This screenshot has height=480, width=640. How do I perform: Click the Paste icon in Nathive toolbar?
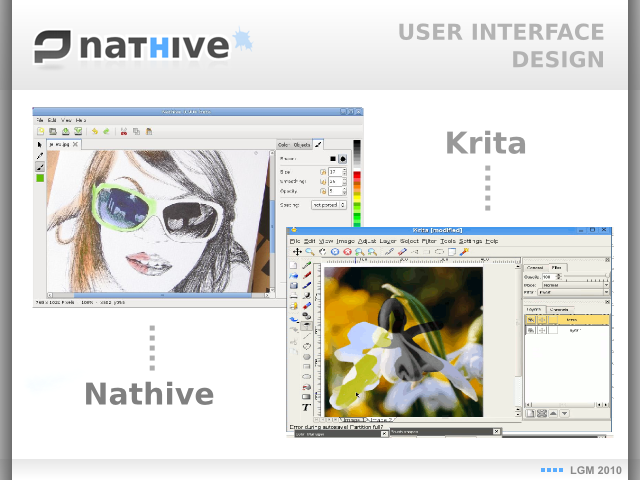149,131
